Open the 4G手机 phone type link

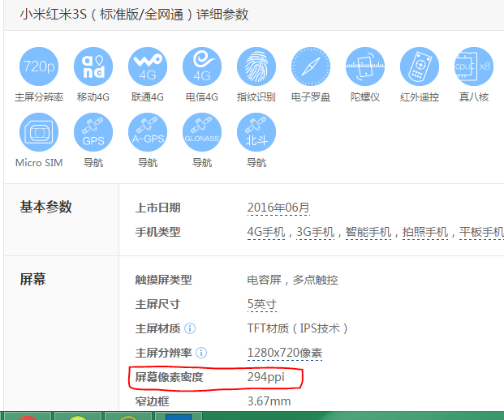pos(266,232)
